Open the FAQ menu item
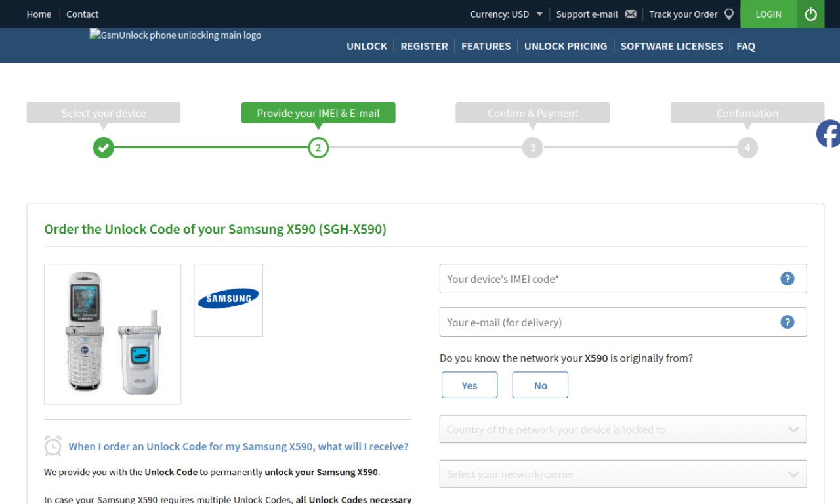 coord(745,46)
